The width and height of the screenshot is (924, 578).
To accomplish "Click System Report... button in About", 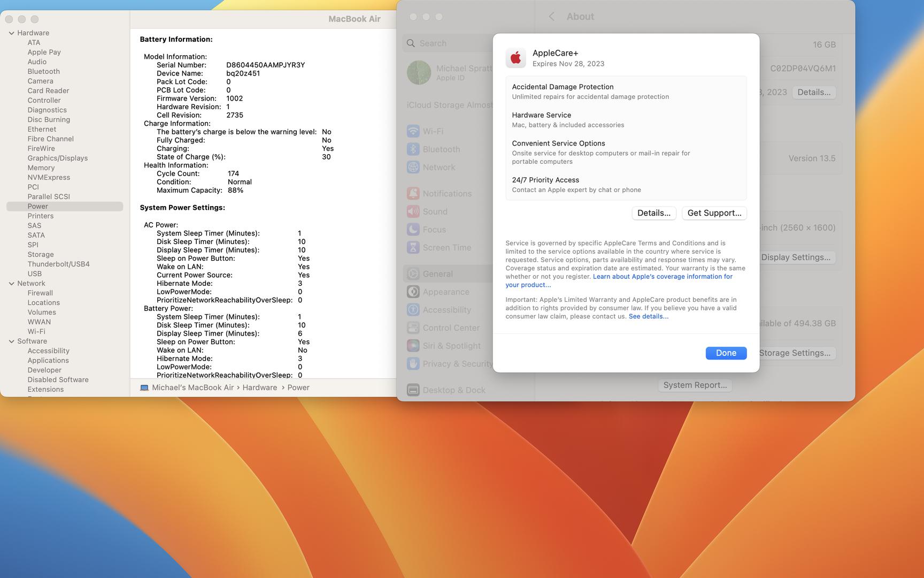I will click(x=695, y=385).
